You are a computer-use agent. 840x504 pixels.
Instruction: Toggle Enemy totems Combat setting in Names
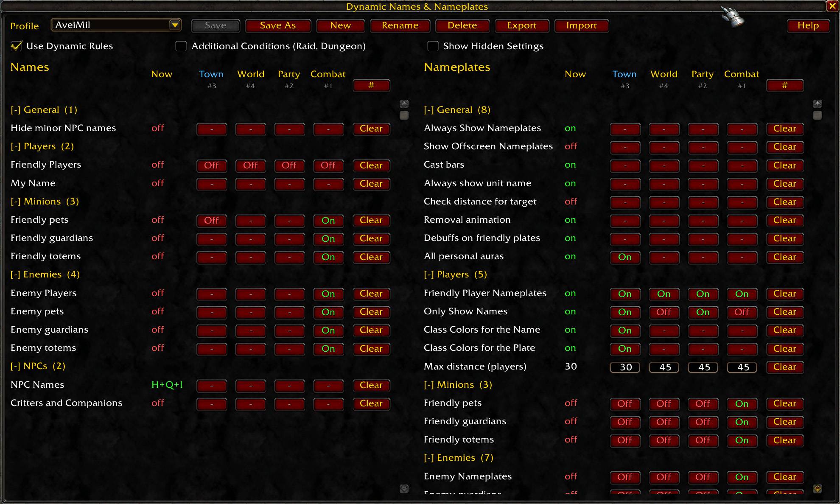pyautogui.click(x=328, y=349)
